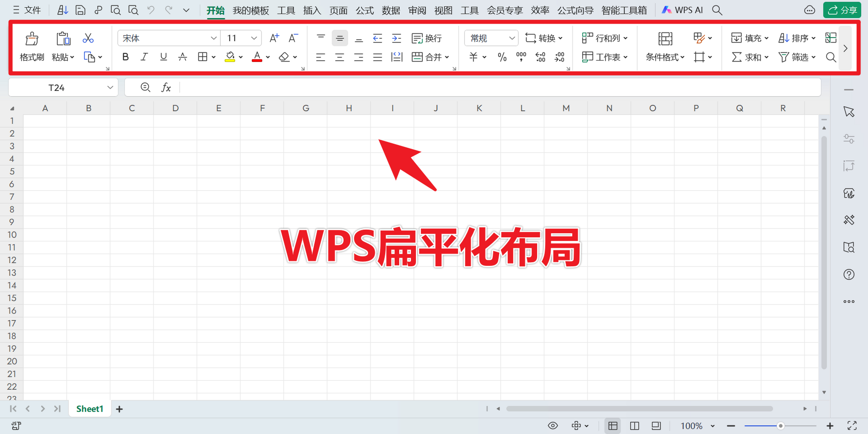This screenshot has height=434, width=868.
Task: Expand the zoom percentage dropdown
Action: 713,426
